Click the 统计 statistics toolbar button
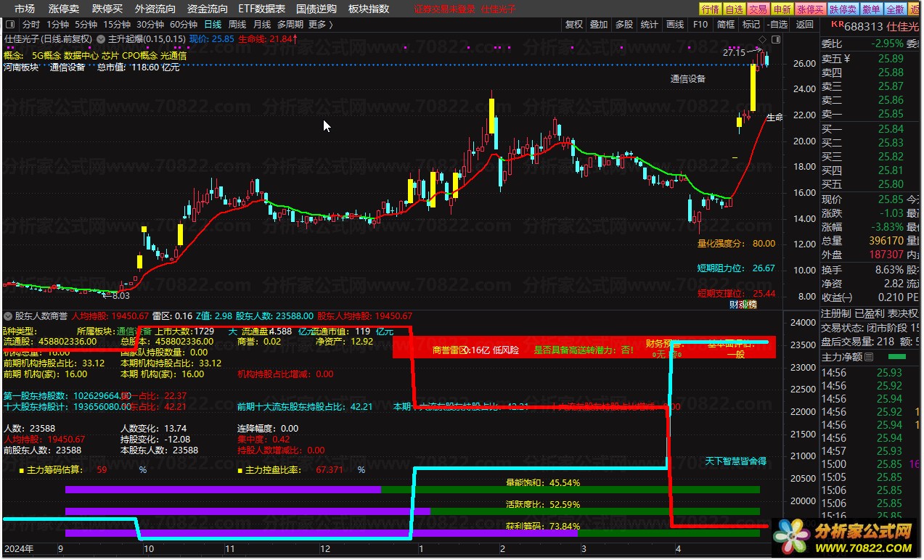Screen dimensions: 924x560 pyautogui.click(x=650, y=25)
